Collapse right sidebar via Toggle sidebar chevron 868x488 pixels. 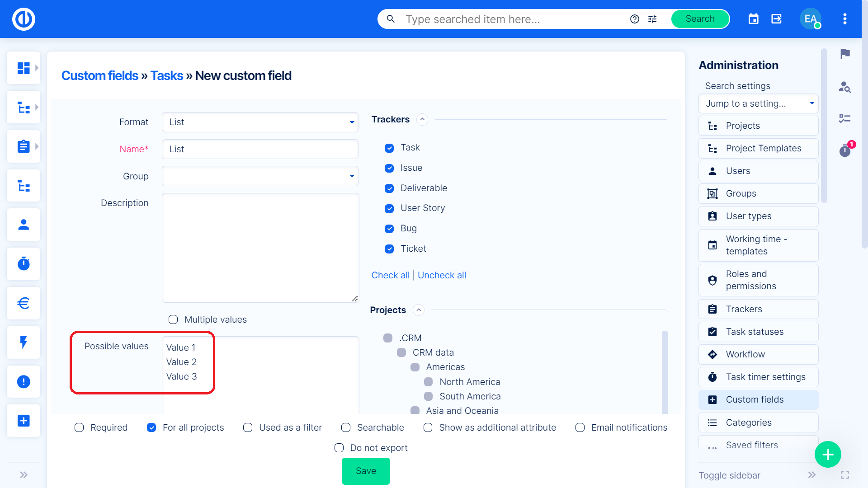(x=812, y=475)
